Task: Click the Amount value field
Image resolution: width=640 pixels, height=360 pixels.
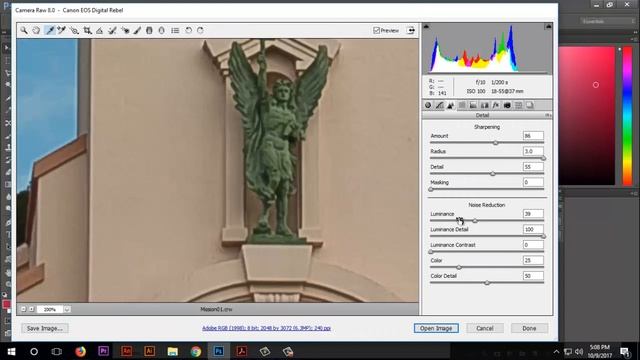Action: click(x=533, y=136)
